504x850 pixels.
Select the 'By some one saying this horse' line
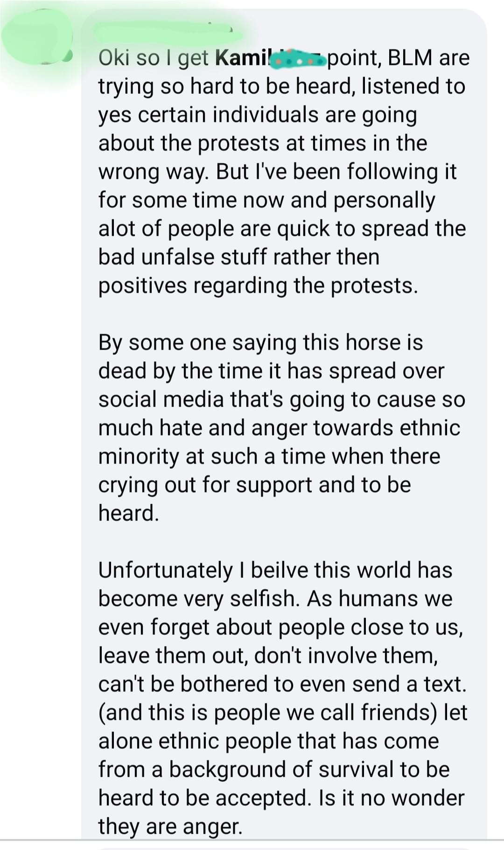tap(260, 342)
